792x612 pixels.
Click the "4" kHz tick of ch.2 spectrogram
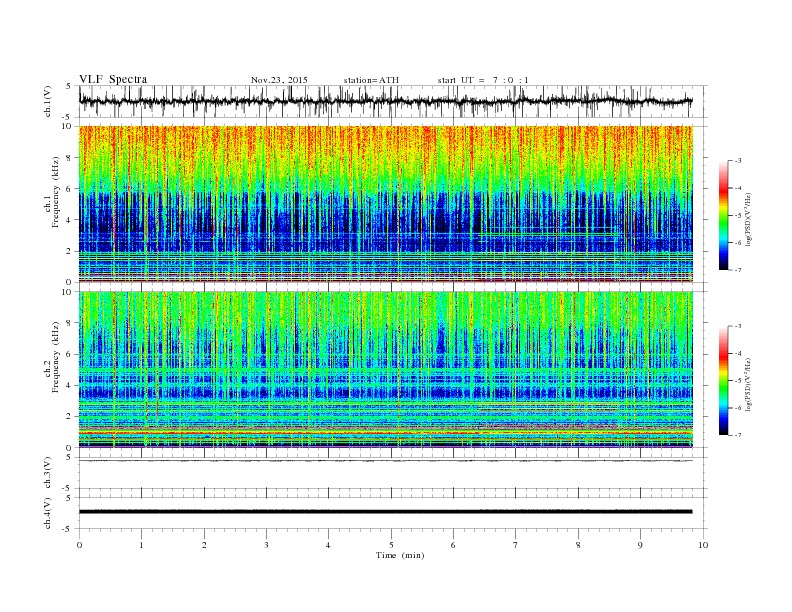(x=69, y=385)
